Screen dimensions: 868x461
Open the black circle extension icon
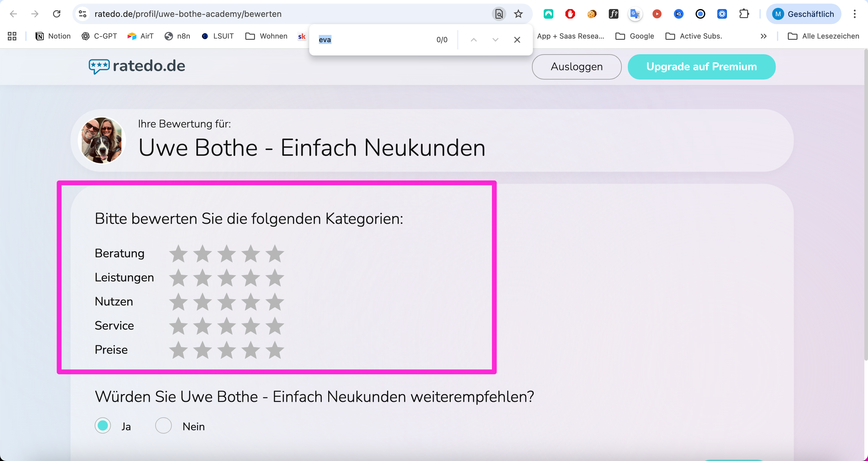[700, 14]
